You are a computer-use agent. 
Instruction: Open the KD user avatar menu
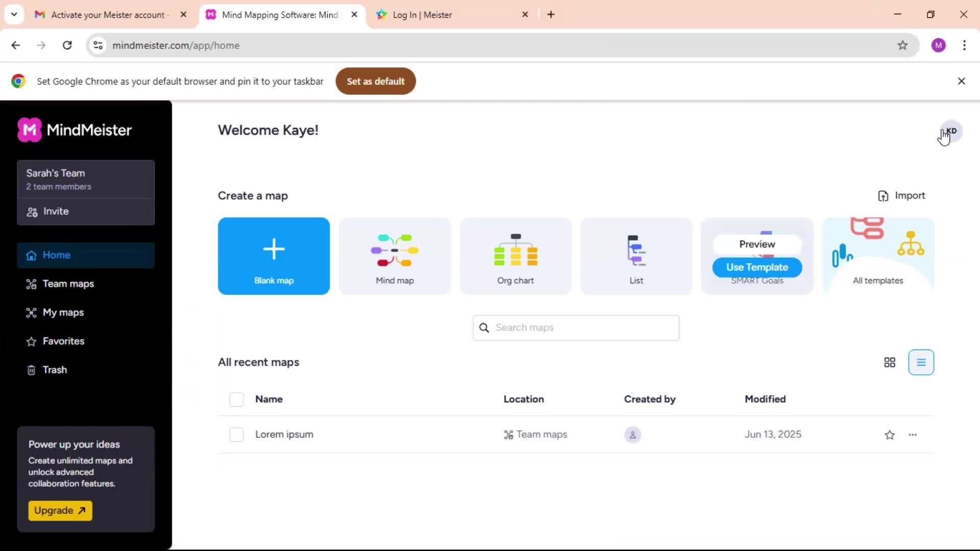coord(951,131)
